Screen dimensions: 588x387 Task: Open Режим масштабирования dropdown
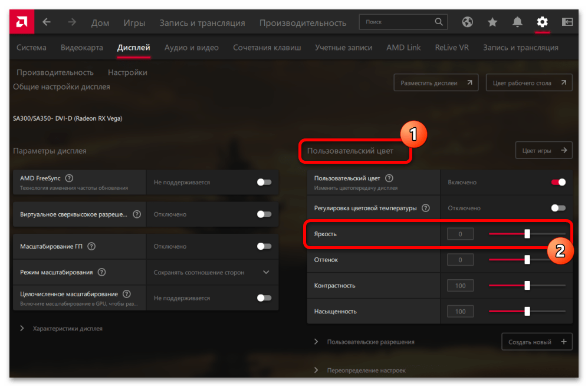[265, 272]
